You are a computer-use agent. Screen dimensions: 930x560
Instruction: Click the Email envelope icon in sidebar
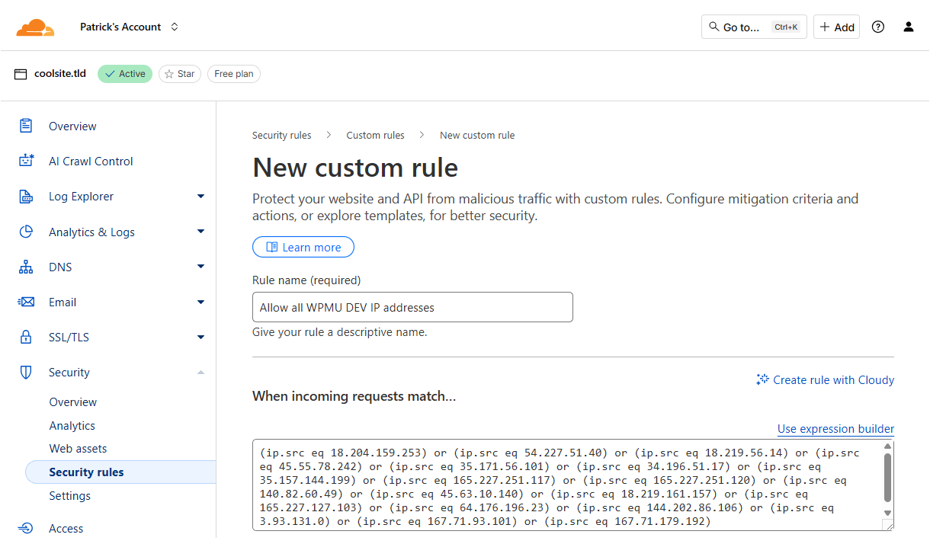coord(27,302)
